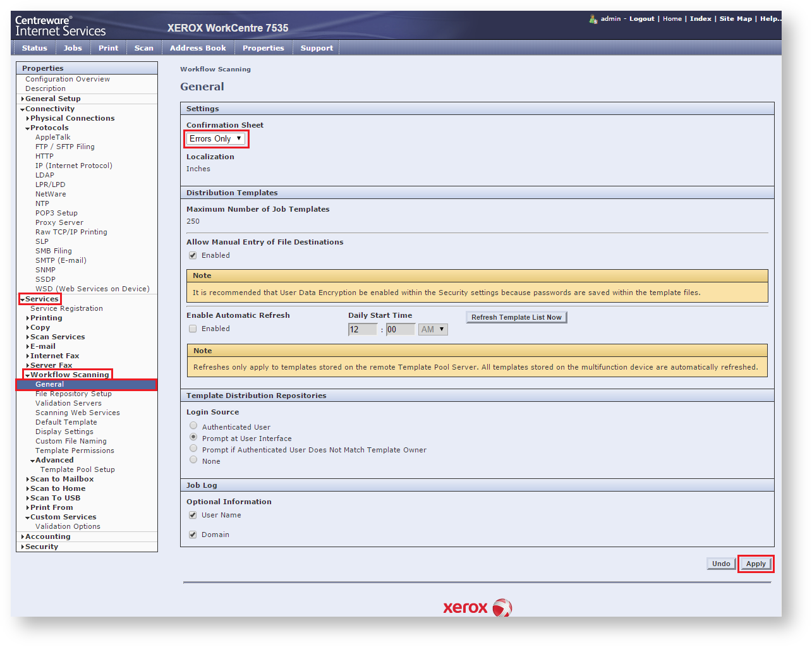The height and width of the screenshot is (647, 812).
Task: Open WSD (Web Services on Device)
Action: [x=92, y=289]
